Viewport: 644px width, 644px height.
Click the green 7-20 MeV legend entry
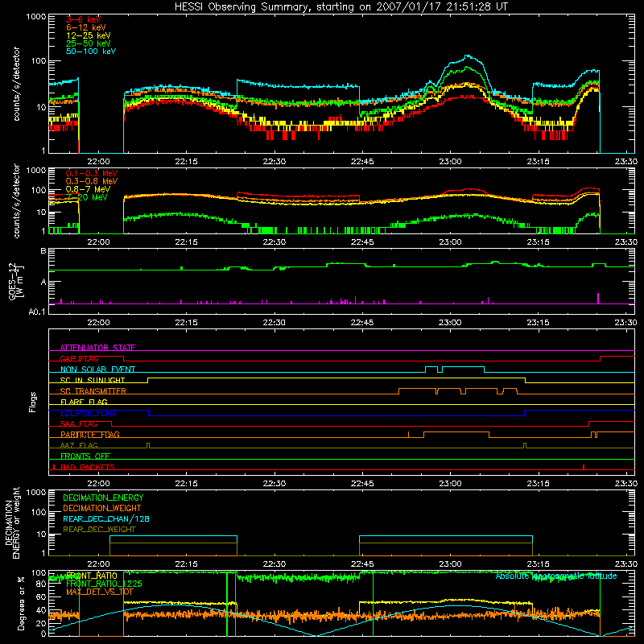(x=87, y=197)
